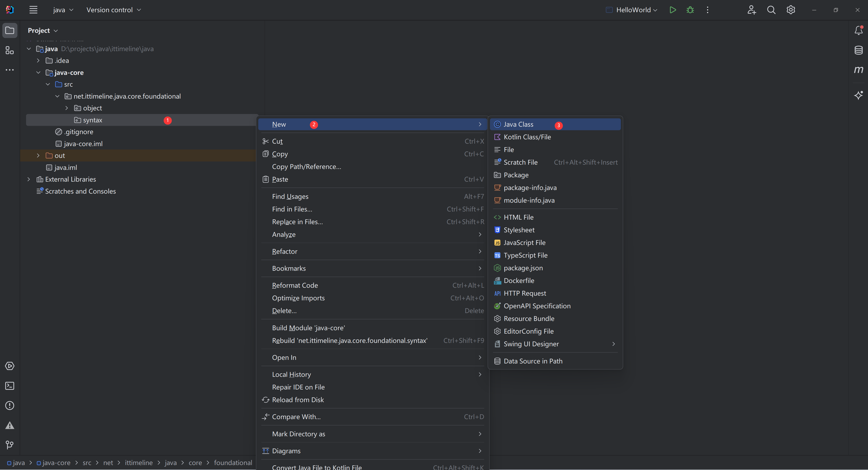Open the main hamburger menu
This screenshot has height=470, width=868.
(x=33, y=10)
